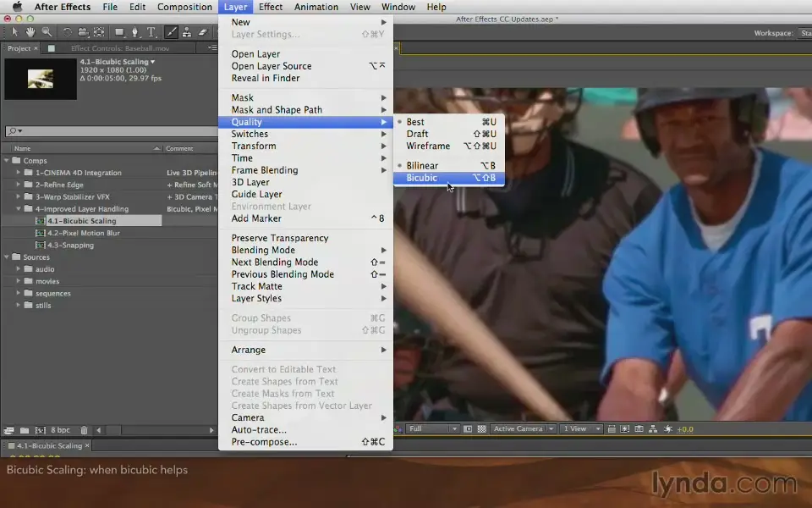Select the Horizontal Type tool
Viewport: 812px width, 508px height.
pyautogui.click(x=151, y=32)
